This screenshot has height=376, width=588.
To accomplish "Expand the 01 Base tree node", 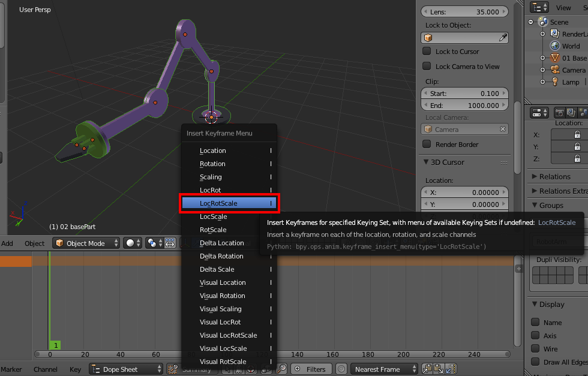I will point(542,58).
